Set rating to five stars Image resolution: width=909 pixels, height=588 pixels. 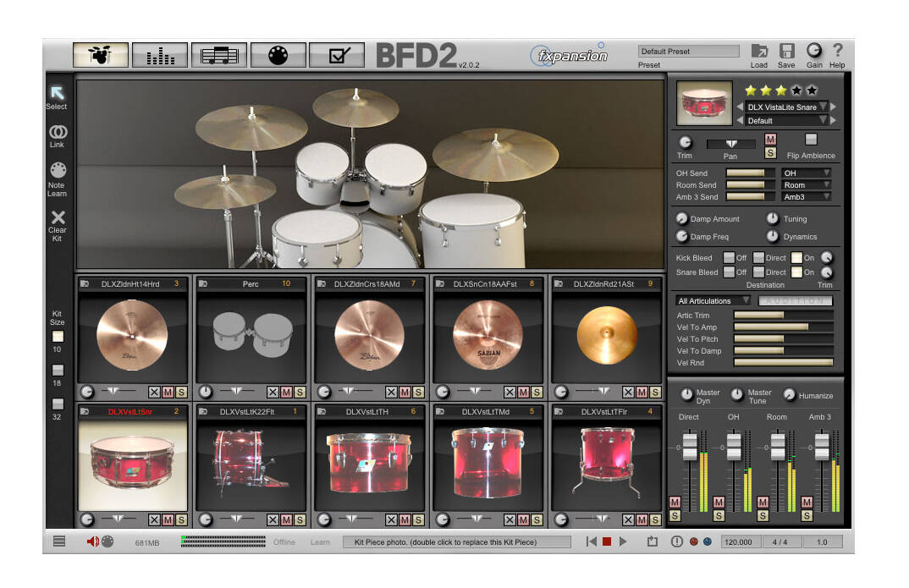click(813, 90)
